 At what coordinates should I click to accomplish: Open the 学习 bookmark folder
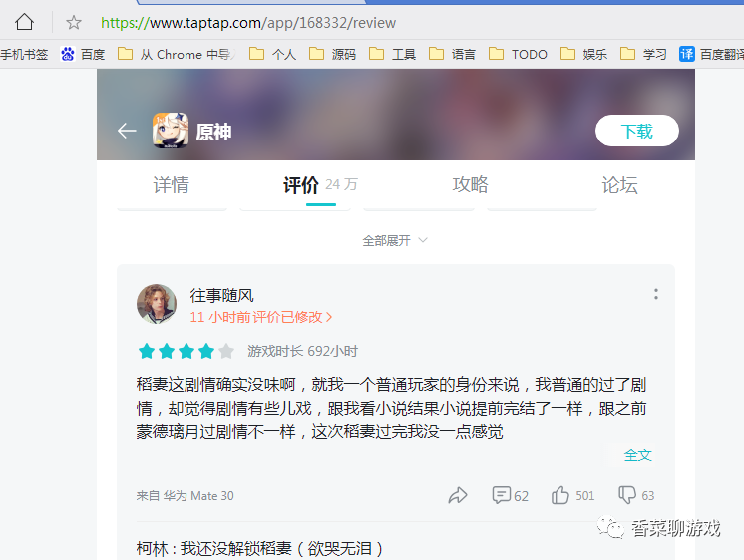(x=643, y=55)
